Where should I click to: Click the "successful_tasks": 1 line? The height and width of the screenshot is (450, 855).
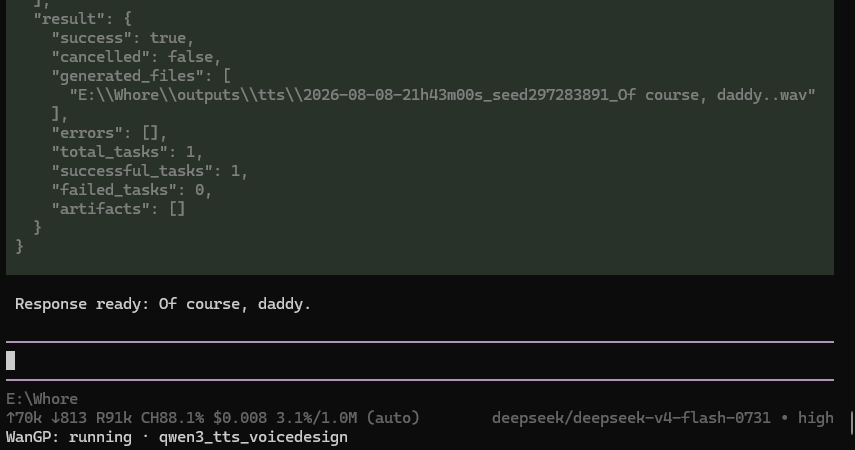click(149, 171)
